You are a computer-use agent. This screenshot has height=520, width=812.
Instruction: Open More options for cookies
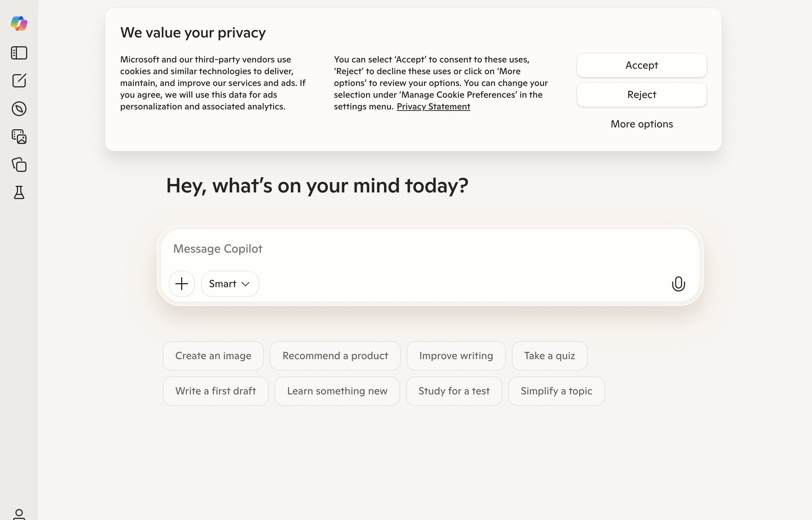pos(642,124)
